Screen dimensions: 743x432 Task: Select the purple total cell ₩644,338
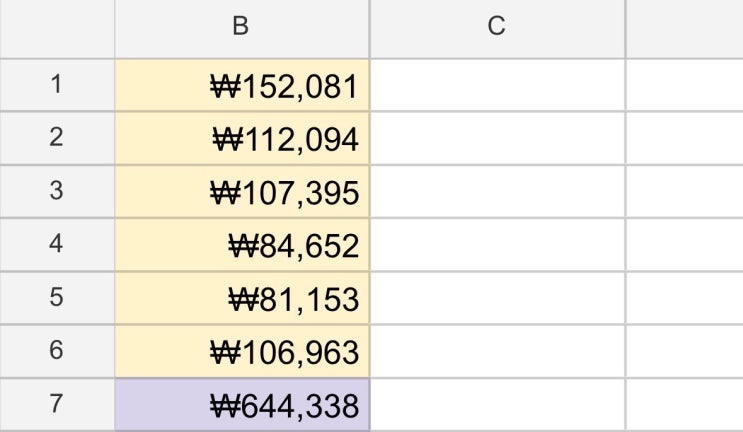pyautogui.click(x=241, y=406)
